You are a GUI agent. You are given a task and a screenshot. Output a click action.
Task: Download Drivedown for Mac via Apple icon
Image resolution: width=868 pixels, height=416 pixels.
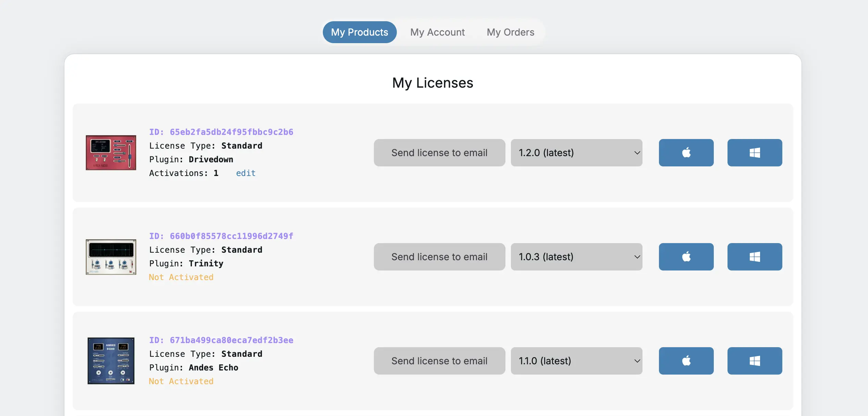(x=686, y=153)
